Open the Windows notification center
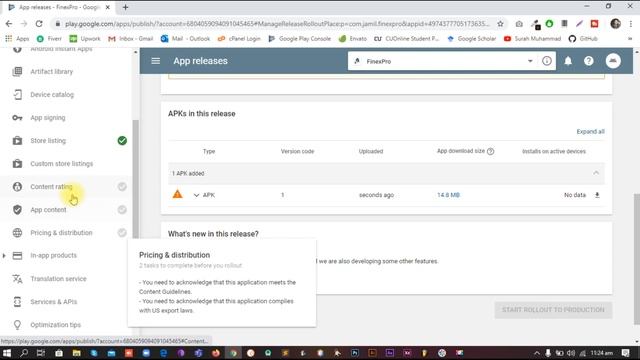The height and width of the screenshot is (360, 640). (626, 353)
